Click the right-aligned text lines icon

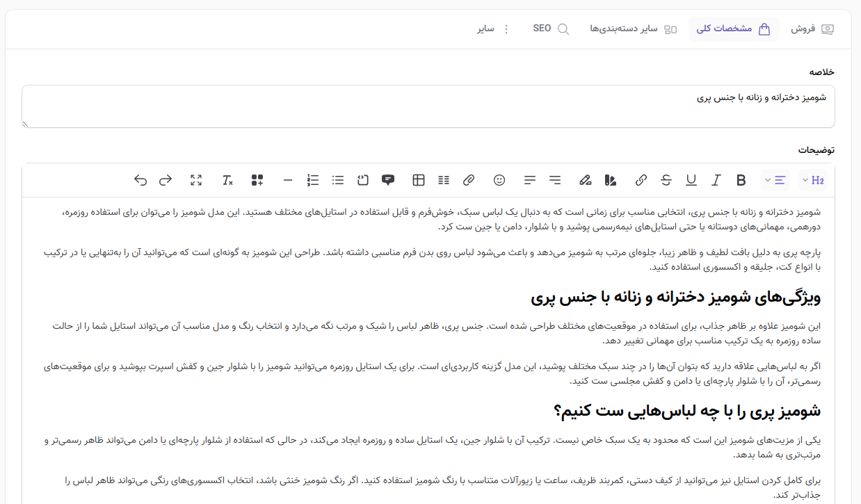point(555,180)
